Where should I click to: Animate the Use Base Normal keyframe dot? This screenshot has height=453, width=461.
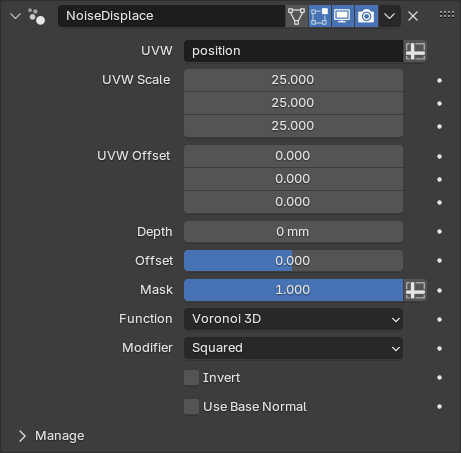point(439,406)
